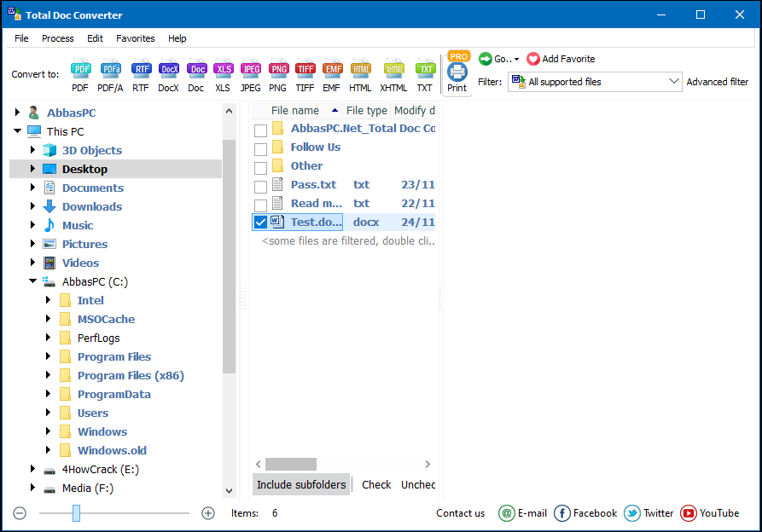The height and width of the screenshot is (532, 762).
Task: Check the Read me txt checkbox
Action: click(260, 205)
